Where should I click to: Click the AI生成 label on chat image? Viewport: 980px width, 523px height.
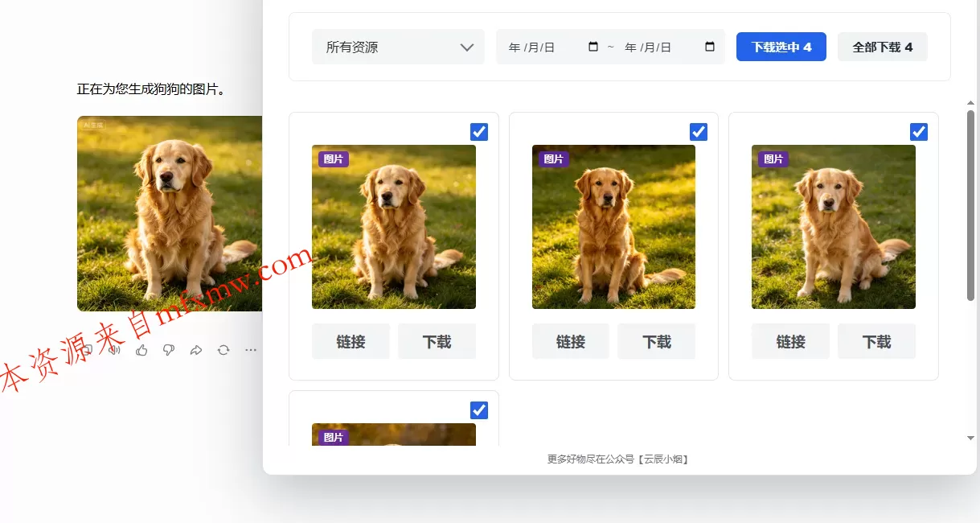93,125
